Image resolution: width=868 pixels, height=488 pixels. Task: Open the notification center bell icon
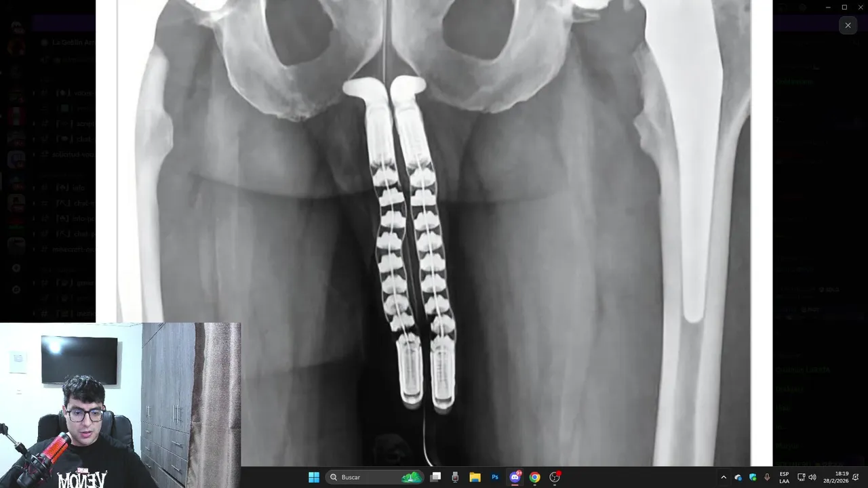856,477
